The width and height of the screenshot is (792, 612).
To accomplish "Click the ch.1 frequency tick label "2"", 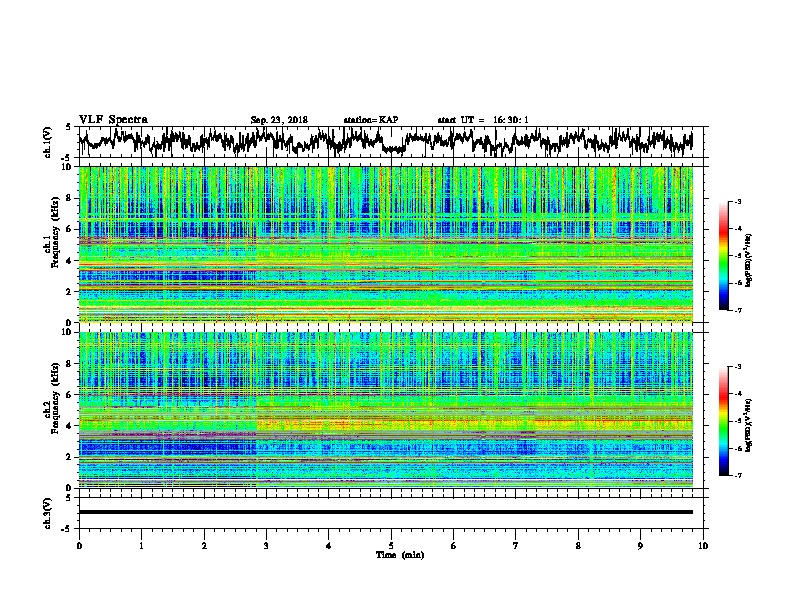I will pos(70,292).
